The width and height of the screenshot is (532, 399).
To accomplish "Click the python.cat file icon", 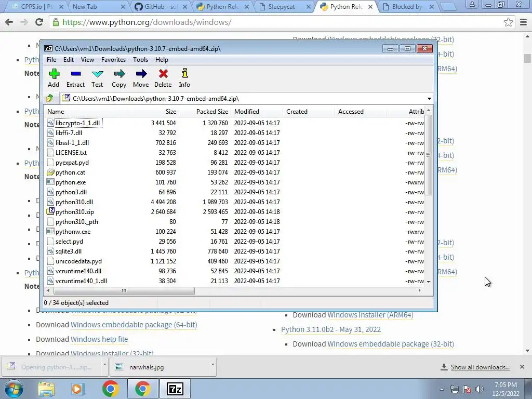I will [x=50, y=172].
